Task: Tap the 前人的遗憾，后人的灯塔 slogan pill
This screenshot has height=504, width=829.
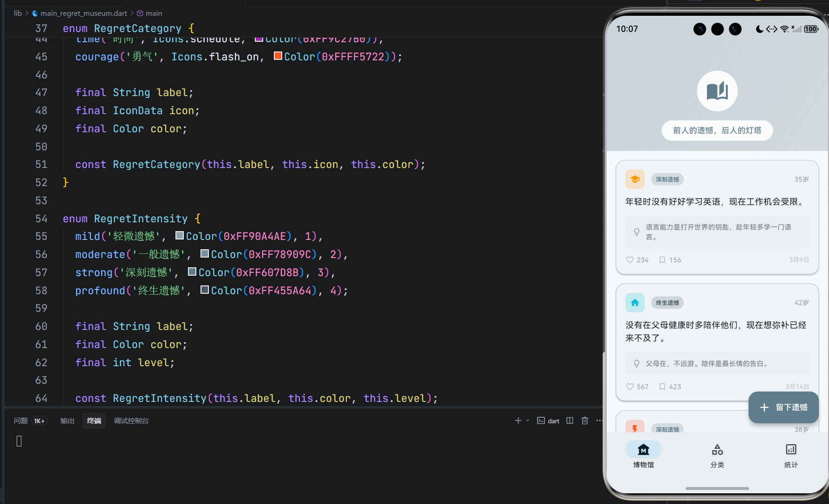Action: click(x=717, y=130)
